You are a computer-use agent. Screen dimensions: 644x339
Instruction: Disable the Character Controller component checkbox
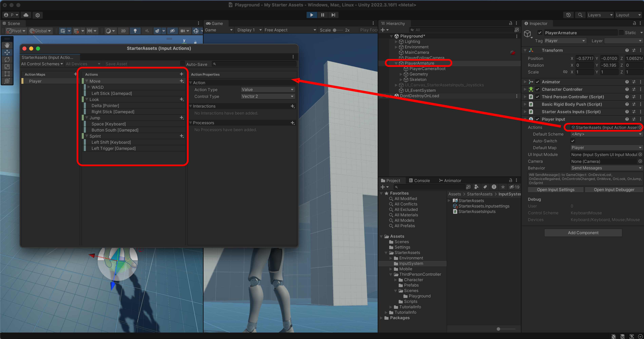pos(537,89)
